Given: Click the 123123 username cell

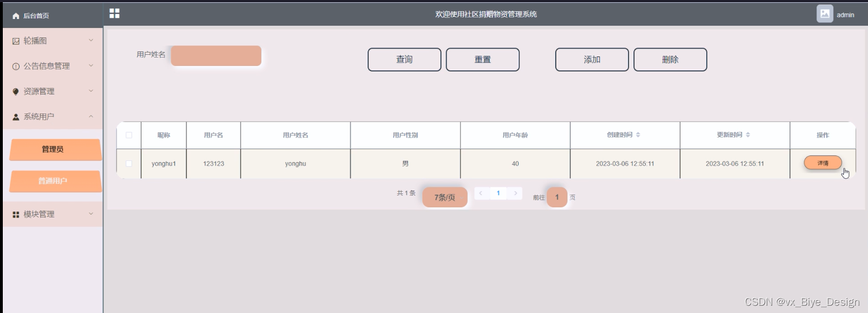Looking at the screenshot, I should pos(213,164).
